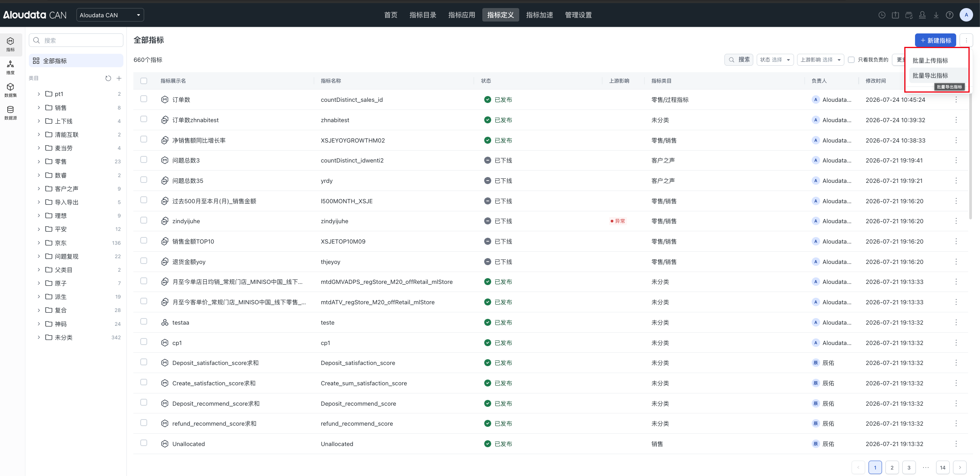The width and height of the screenshot is (980, 476).
Task: Open row actions for testaa
Action: pos(956,322)
